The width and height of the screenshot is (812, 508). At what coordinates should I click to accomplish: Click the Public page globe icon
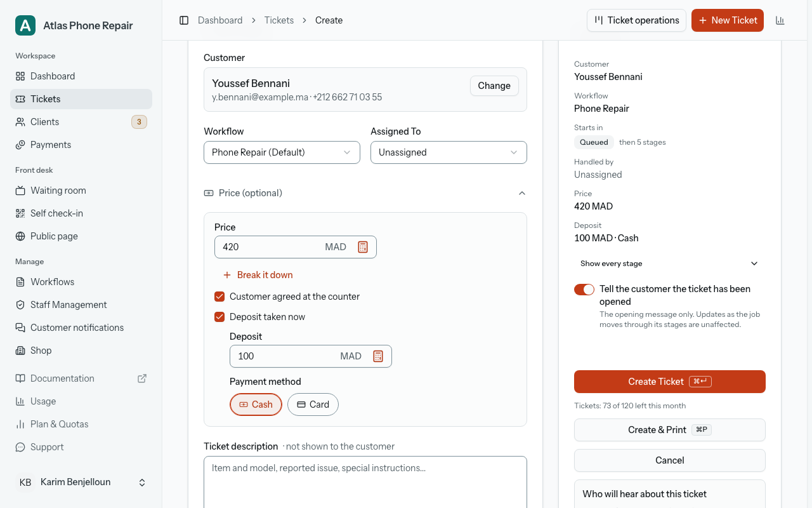20,236
